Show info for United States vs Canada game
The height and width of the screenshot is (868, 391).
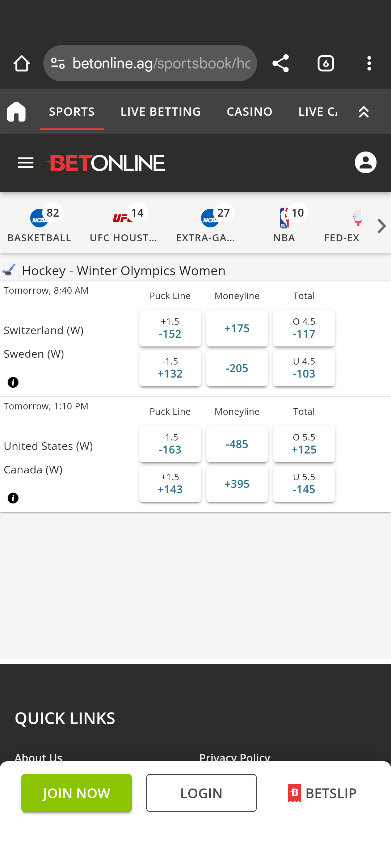13,498
